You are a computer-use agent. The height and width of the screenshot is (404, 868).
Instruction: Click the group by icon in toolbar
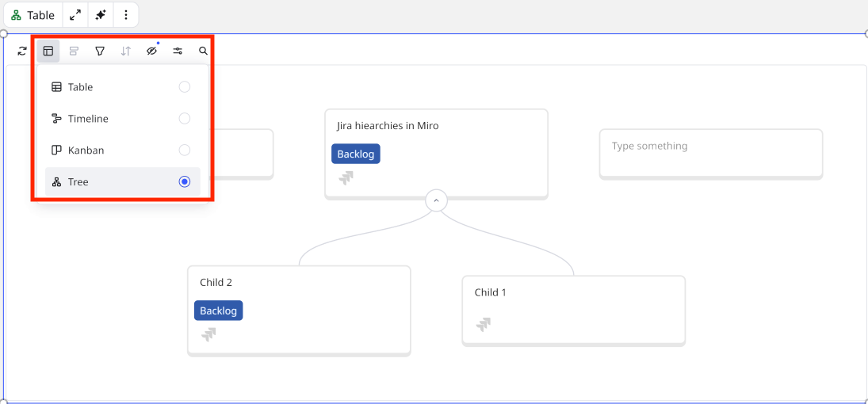click(x=74, y=51)
